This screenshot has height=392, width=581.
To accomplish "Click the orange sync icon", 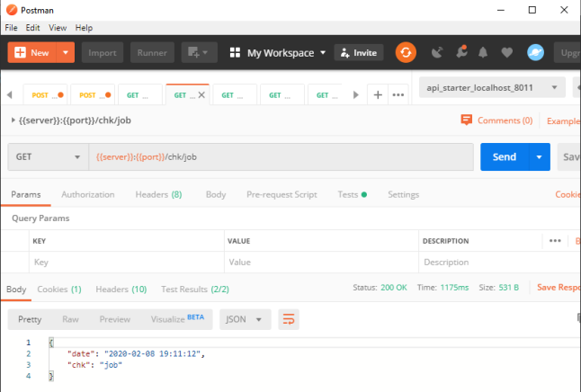I will [x=406, y=53].
